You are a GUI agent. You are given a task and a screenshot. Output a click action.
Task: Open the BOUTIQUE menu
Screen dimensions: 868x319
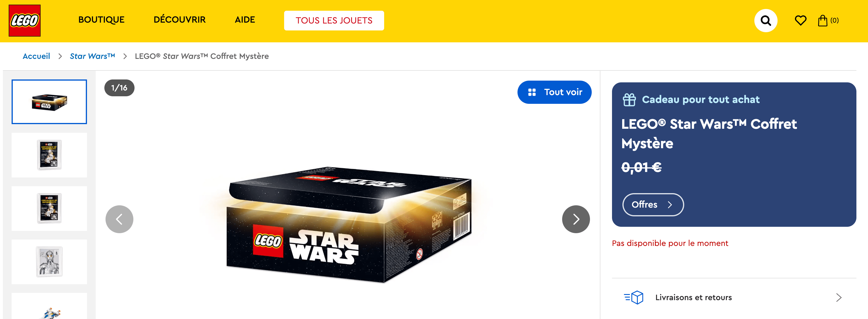point(101,20)
